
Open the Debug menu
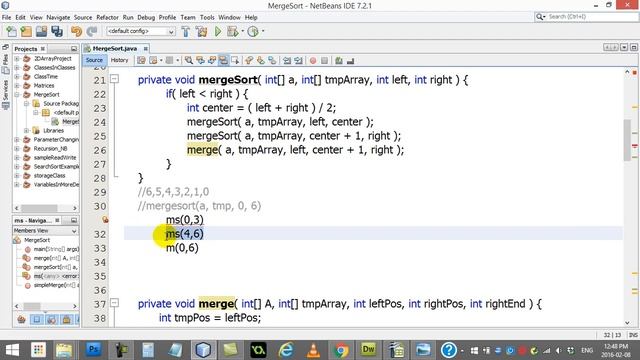tap(146, 18)
